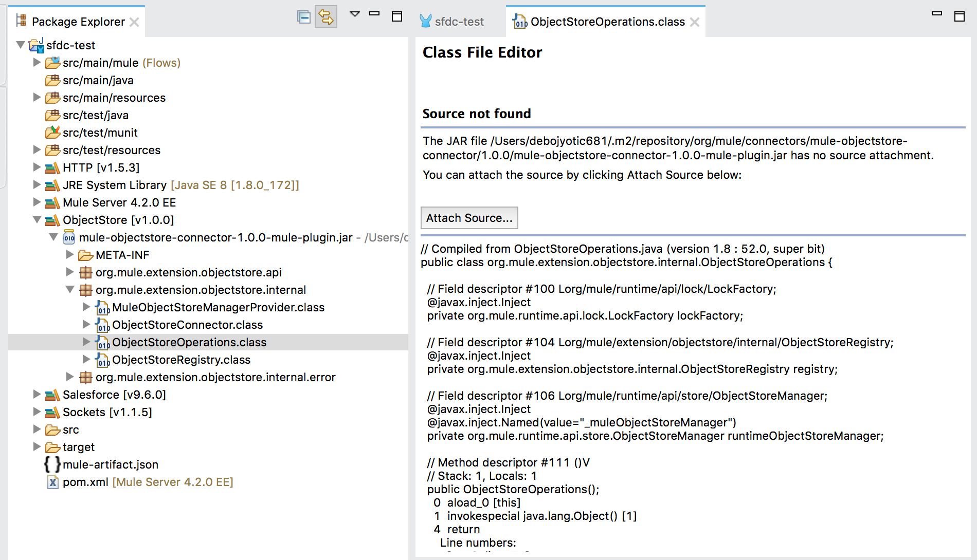Click the Package Explorer view icon
The height and width of the screenshot is (560, 977).
21,21
